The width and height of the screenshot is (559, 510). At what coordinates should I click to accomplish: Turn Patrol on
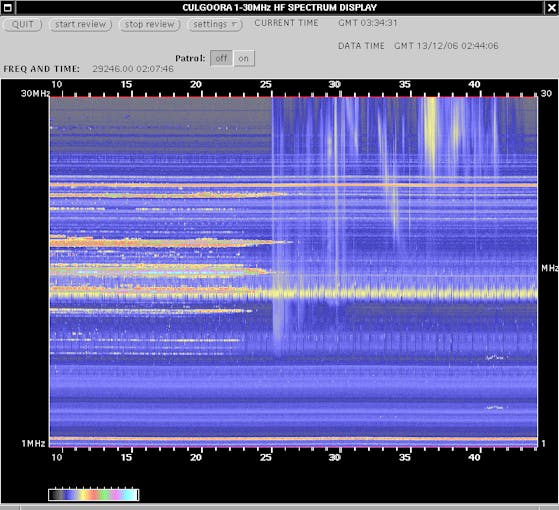click(243, 58)
